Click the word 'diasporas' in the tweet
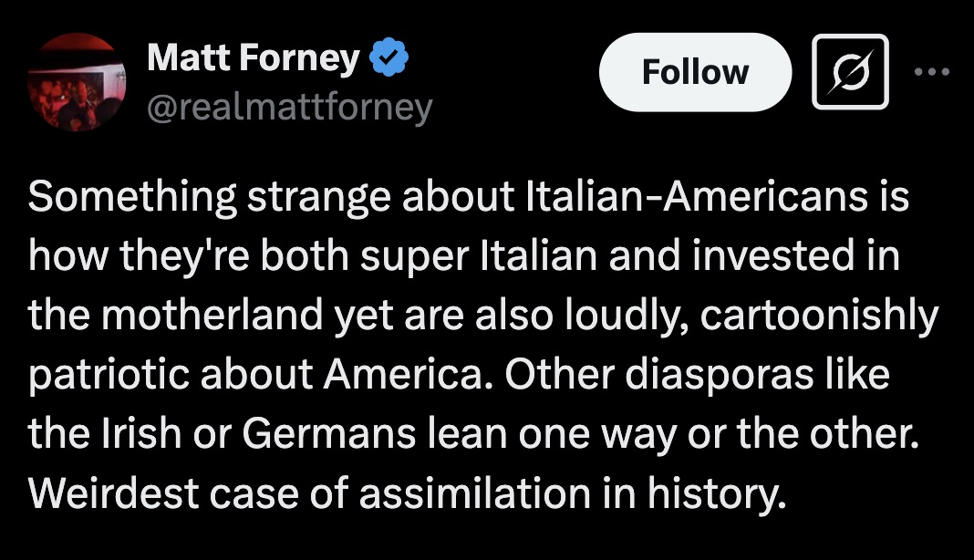Screen dimensions: 974x560 (x=719, y=375)
